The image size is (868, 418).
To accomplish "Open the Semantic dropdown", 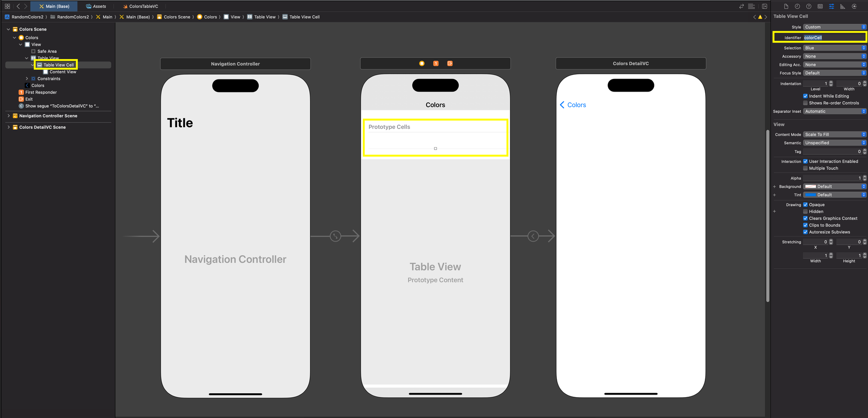I will [835, 143].
